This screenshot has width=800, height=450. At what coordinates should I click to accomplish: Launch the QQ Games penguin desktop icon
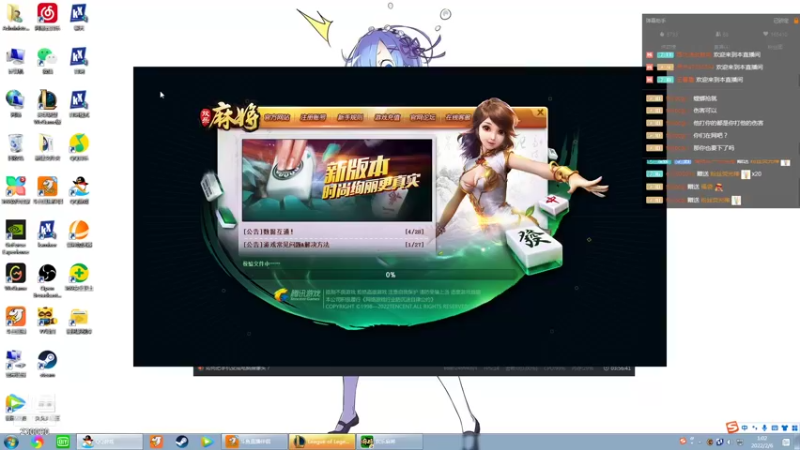pos(79,187)
